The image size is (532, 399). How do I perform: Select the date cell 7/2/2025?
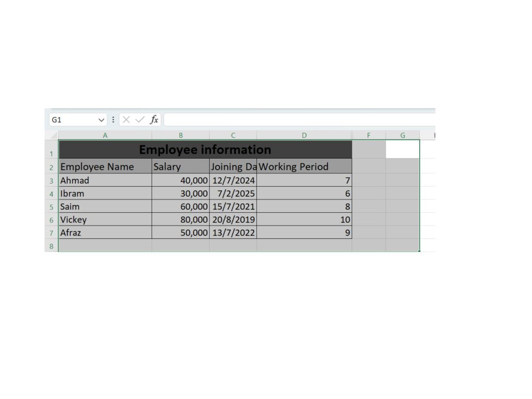click(233, 194)
